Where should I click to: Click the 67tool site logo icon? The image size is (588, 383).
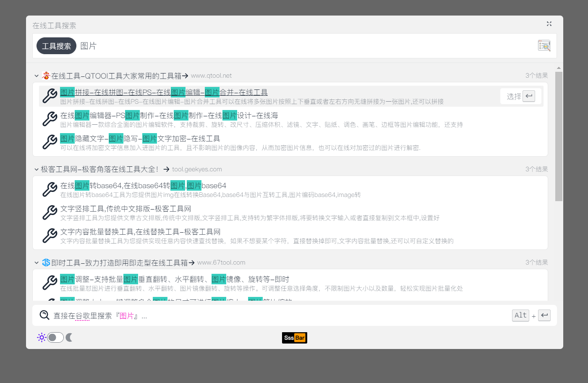tap(46, 262)
